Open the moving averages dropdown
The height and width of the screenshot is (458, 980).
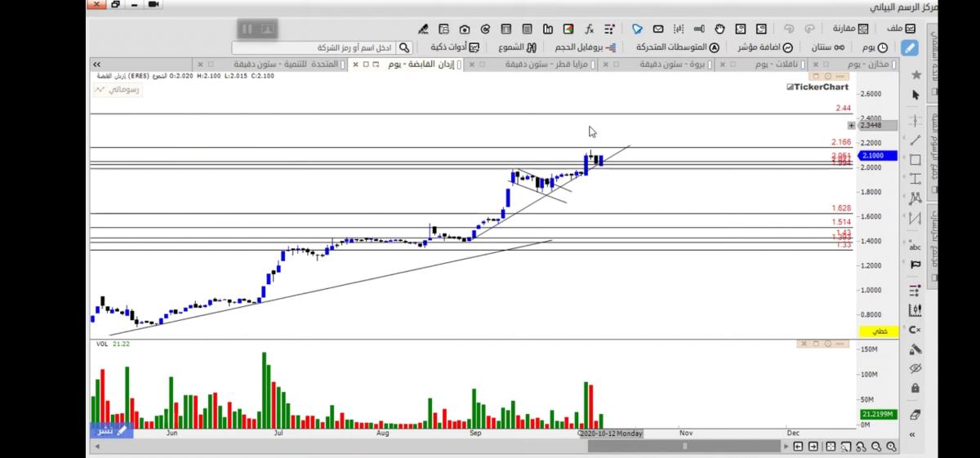coord(677,47)
